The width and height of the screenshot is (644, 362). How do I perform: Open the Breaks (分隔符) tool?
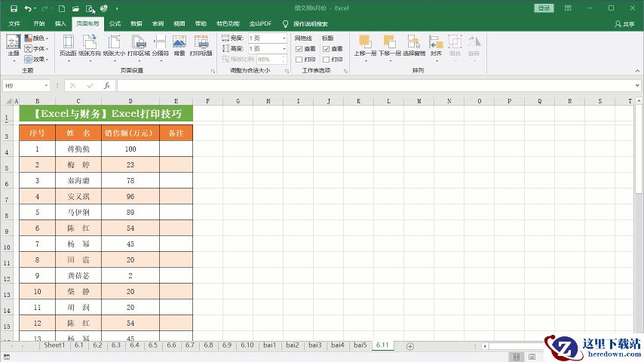coord(160,48)
